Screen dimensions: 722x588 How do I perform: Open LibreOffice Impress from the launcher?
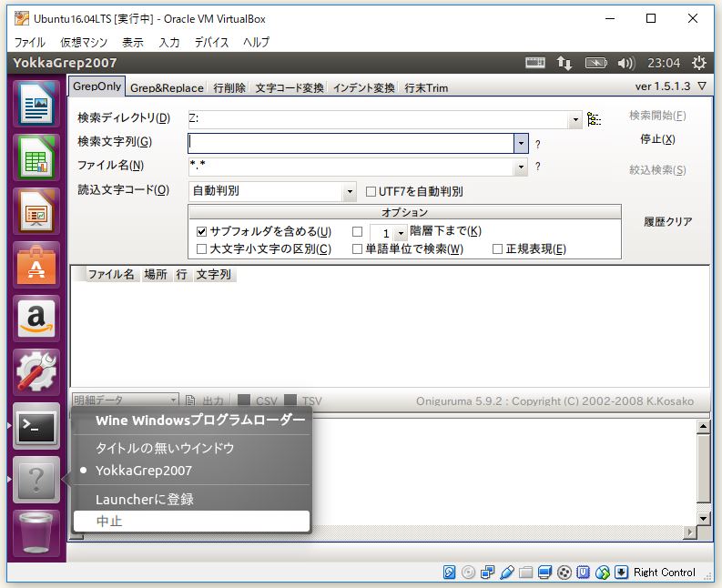36,211
